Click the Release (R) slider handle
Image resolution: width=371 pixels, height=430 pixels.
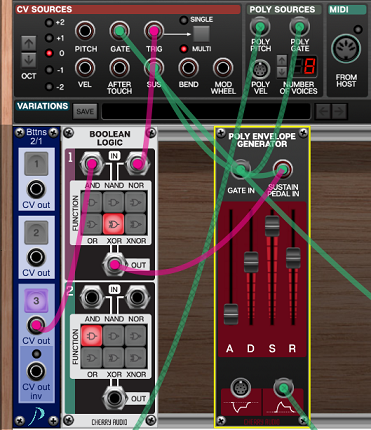[x=293, y=258]
